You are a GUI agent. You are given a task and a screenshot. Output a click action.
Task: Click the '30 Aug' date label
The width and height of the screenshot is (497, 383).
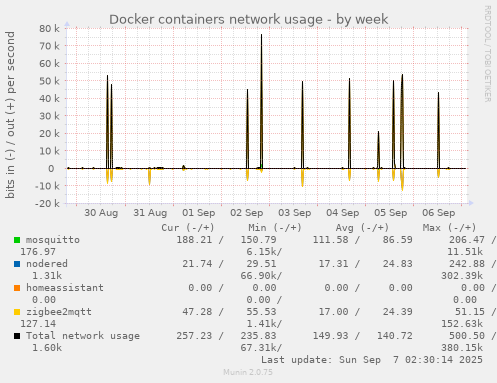(x=101, y=213)
